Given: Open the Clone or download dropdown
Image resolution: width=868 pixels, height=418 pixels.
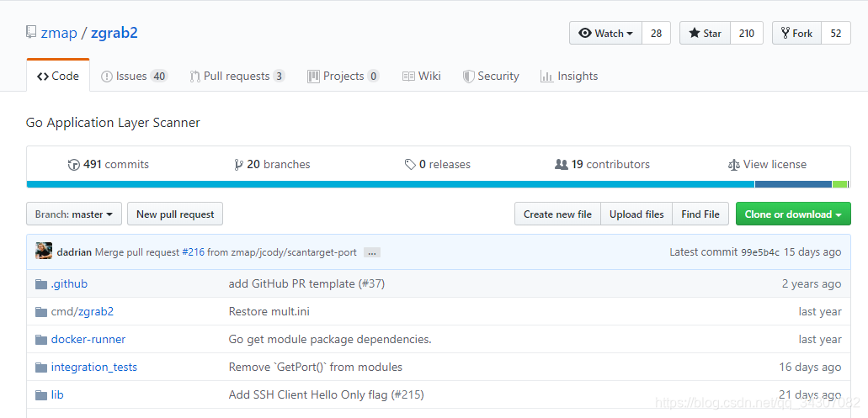Looking at the screenshot, I should [793, 214].
